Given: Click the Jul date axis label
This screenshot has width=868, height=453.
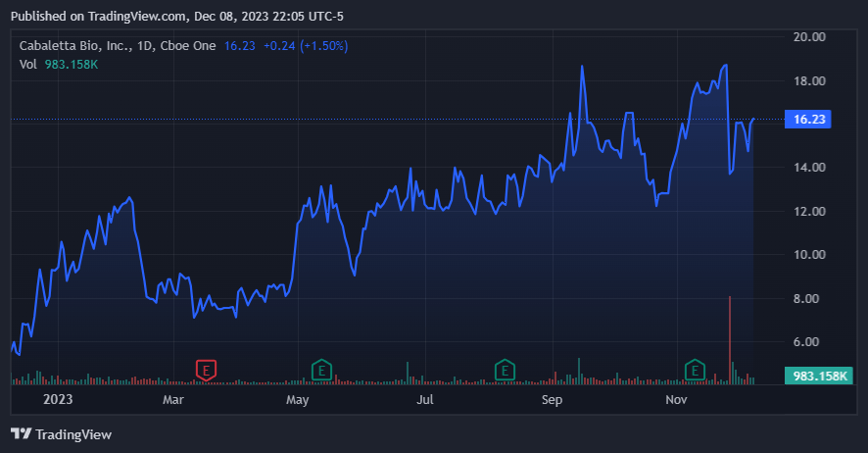Looking at the screenshot, I should click(425, 399).
